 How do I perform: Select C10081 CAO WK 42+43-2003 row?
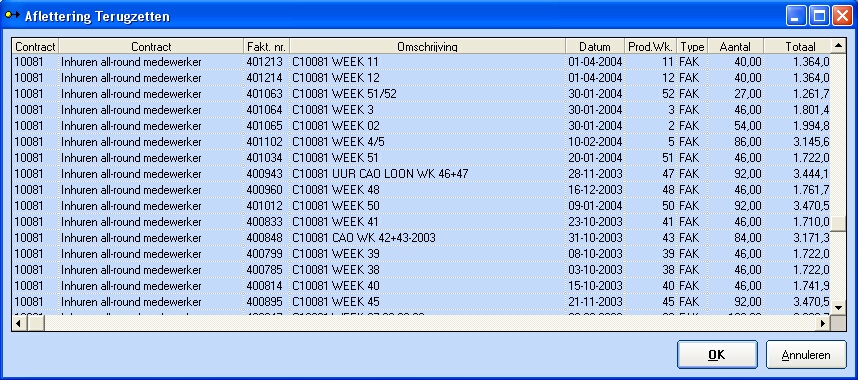[421, 238]
